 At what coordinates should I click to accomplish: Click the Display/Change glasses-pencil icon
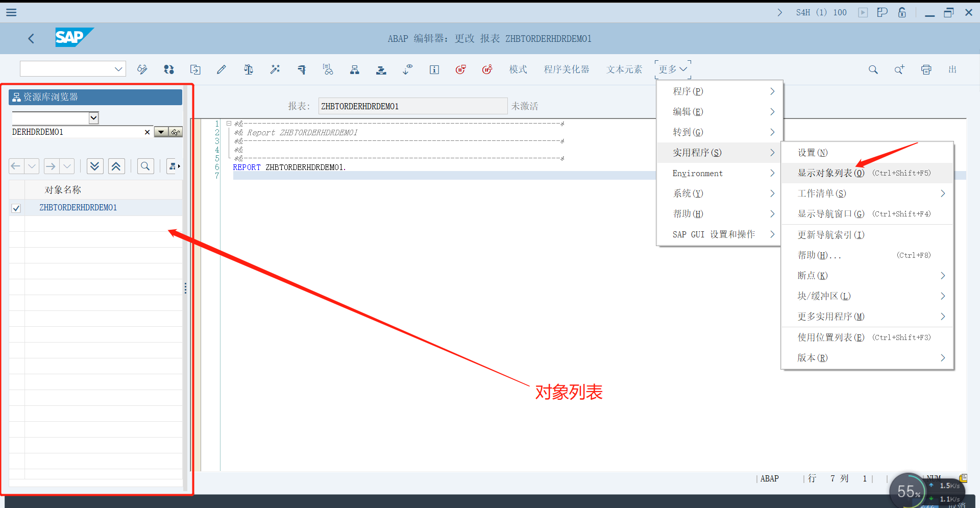pyautogui.click(x=142, y=69)
